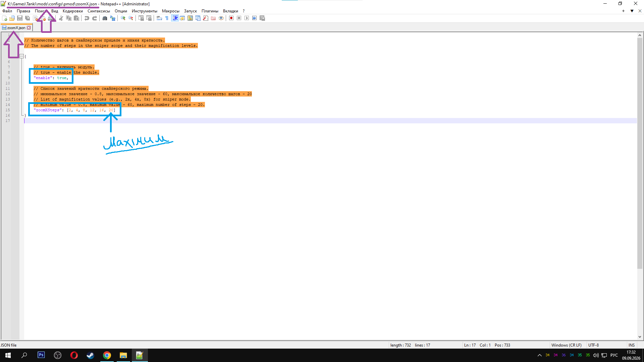
Task: Open Find using the binoculars icon
Action: tap(105, 18)
